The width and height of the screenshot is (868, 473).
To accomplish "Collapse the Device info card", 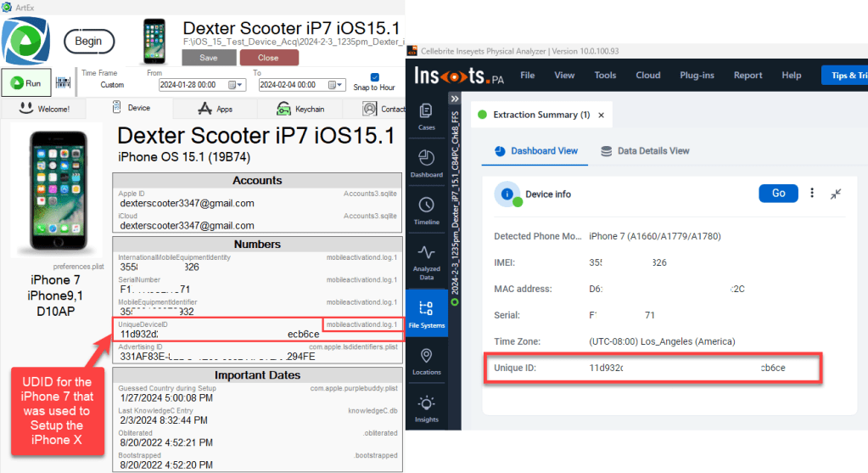I will [836, 194].
